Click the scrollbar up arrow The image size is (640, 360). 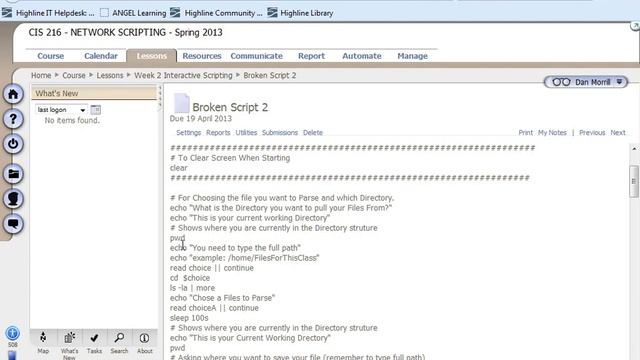pos(634,149)
